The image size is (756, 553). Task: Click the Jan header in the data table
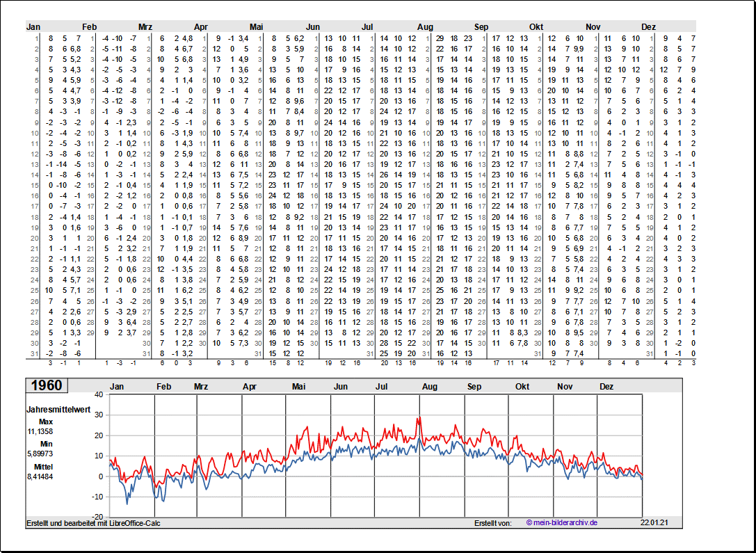pos(33,27)
